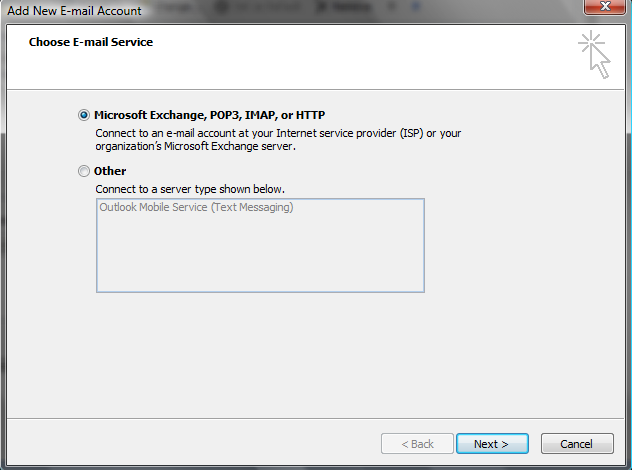The width and height of the screenshot is (632, 470).
Task: Click empty space inside the server type listbox
Action: pos(260,260)
